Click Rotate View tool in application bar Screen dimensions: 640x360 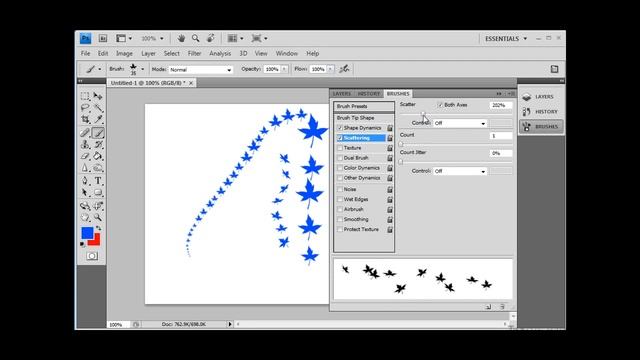point(211,38)
